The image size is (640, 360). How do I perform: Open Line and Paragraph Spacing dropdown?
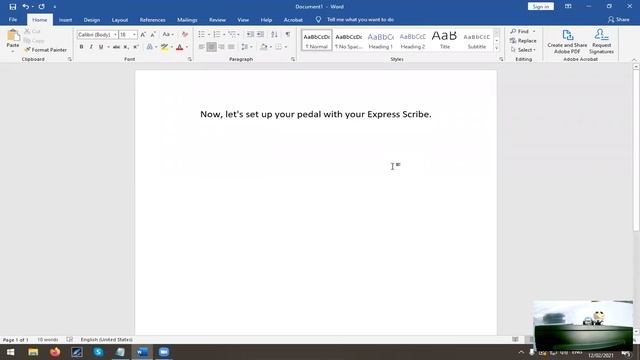click(247, 47)
